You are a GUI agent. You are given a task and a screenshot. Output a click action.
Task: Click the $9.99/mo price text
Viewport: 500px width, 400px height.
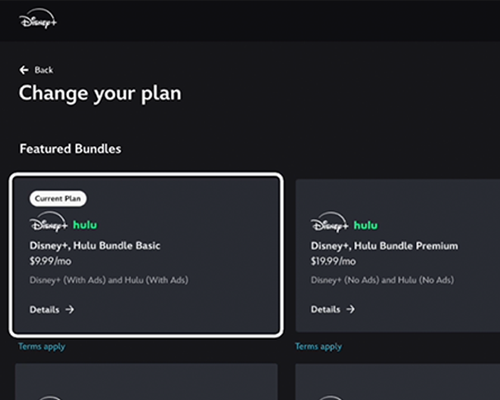(x=50, y=261)
